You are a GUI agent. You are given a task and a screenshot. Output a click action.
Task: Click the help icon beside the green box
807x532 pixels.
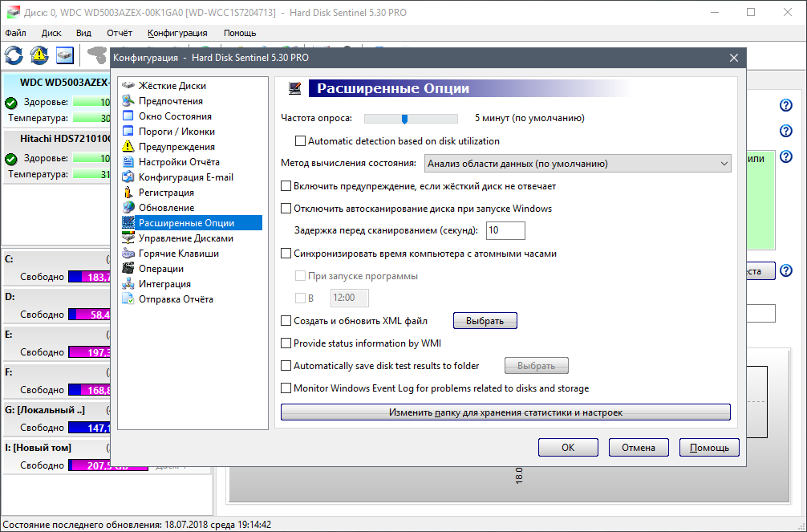coord(786,156)
